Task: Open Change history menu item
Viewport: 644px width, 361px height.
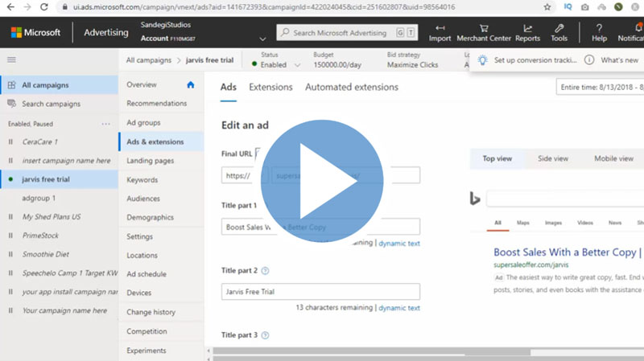Action: [x=151, y=312]
